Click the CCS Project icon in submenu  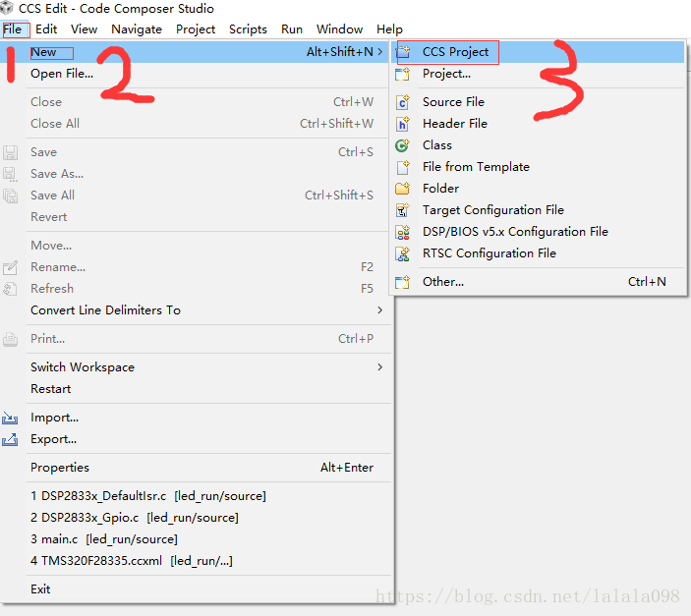(x=403, y=52)
